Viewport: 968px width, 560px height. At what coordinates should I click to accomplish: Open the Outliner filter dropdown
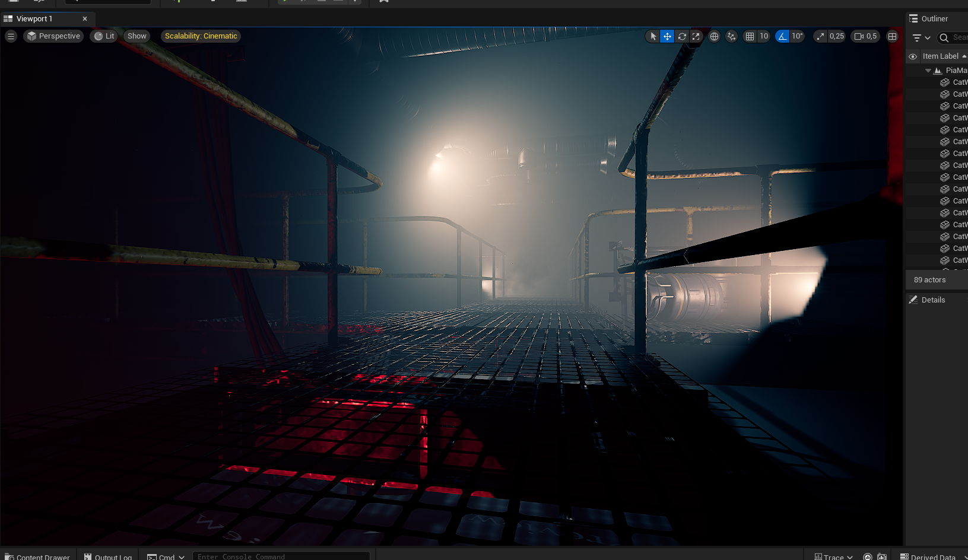tap(921, 38)
